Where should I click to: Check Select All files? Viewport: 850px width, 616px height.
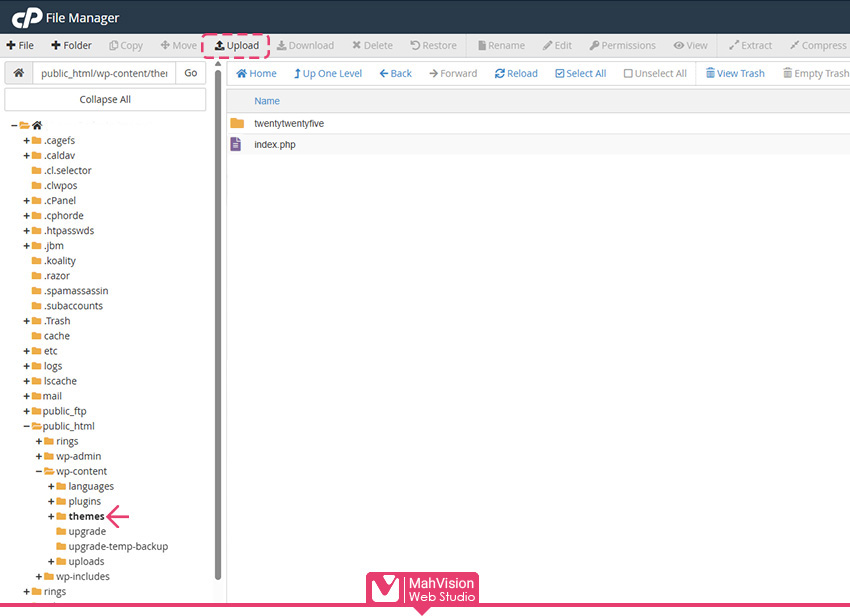point(581,73)
